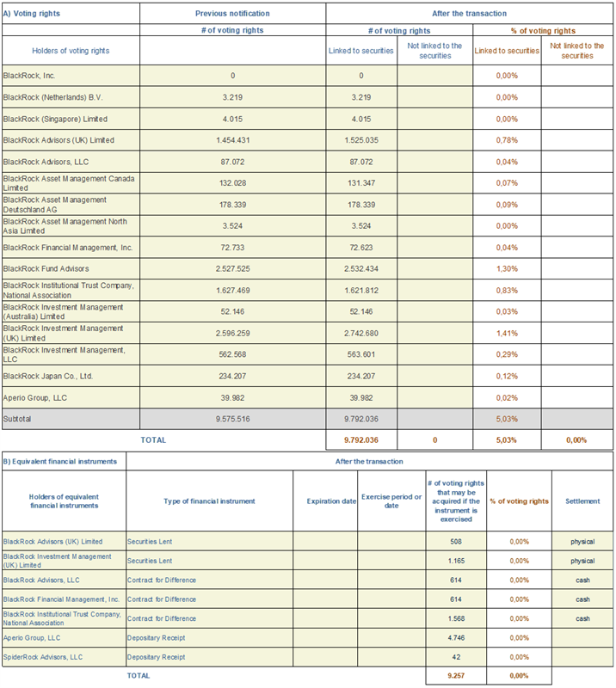
Task: Click the 'Previous notification' column header
Action: coord(232,14)
